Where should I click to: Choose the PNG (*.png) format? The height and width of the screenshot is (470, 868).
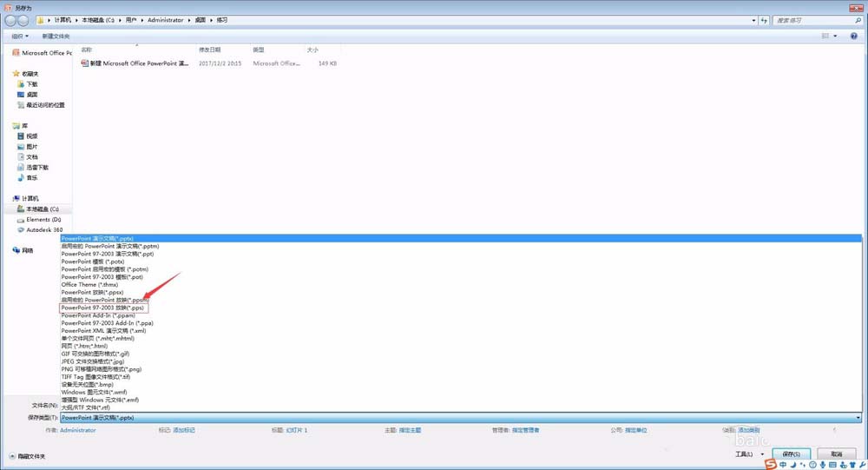(x=461, y=369)
